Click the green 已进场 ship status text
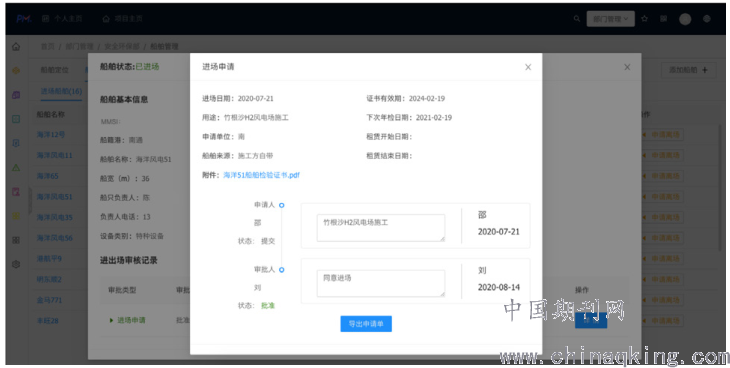The height and width of the screenshot is (368, 730). 147,67
